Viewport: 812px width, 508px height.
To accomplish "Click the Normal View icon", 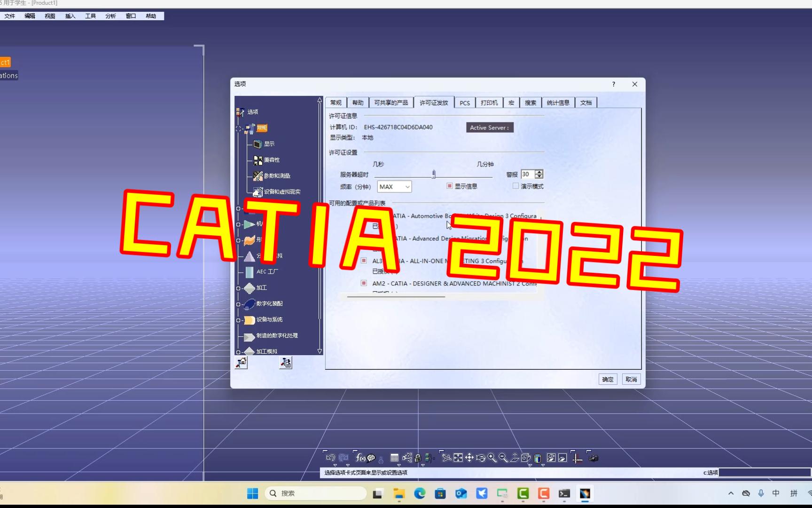I will [x=515, y=458].
